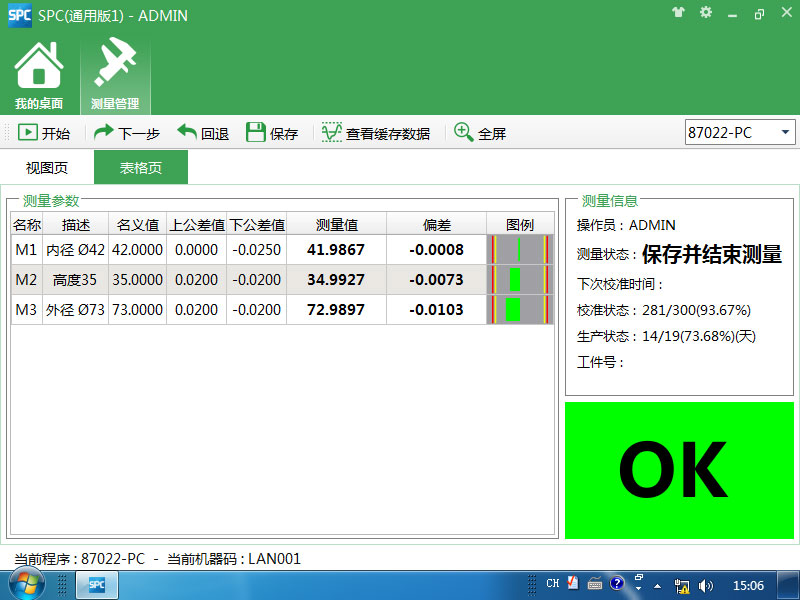
Task: Open settings gear in the title bar
Action: [706, 12]
